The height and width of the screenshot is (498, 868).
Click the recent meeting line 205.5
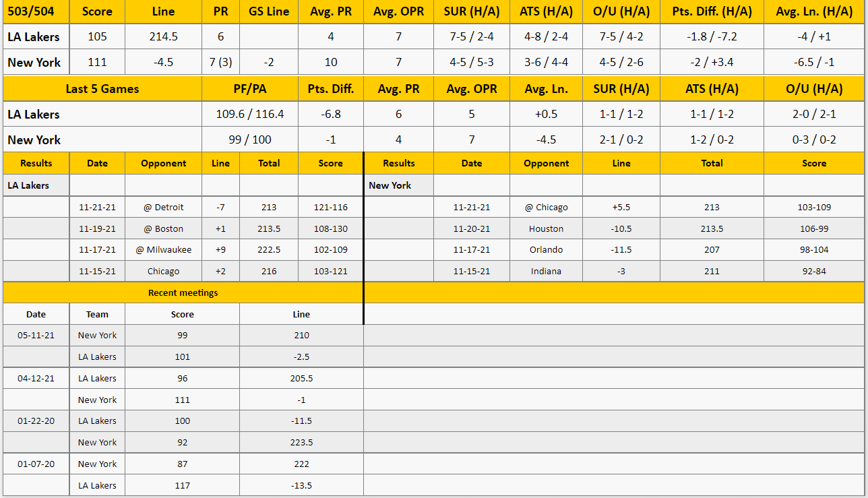[x=301, y=378]
